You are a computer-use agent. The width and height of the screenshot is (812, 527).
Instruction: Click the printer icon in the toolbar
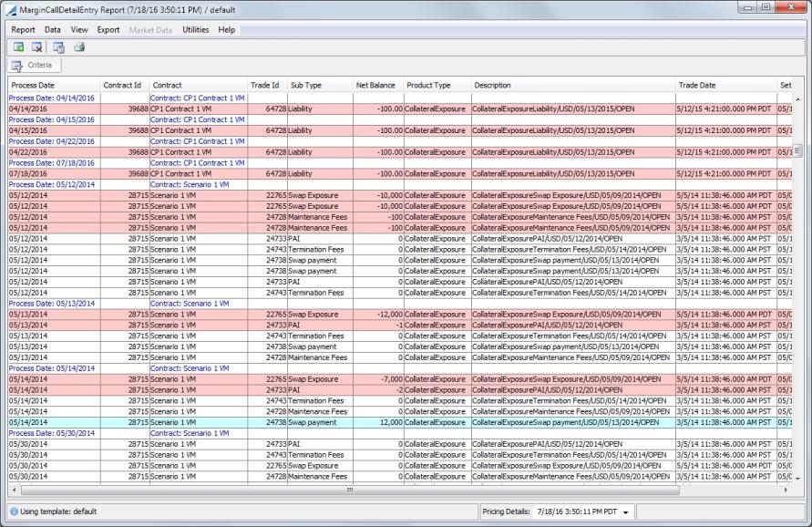[79, 47]
